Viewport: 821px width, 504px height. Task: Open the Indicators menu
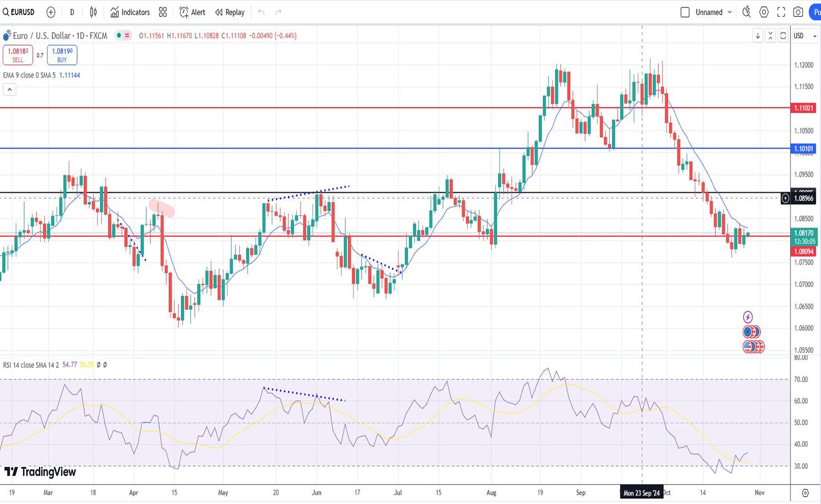[x=130, y=12]
